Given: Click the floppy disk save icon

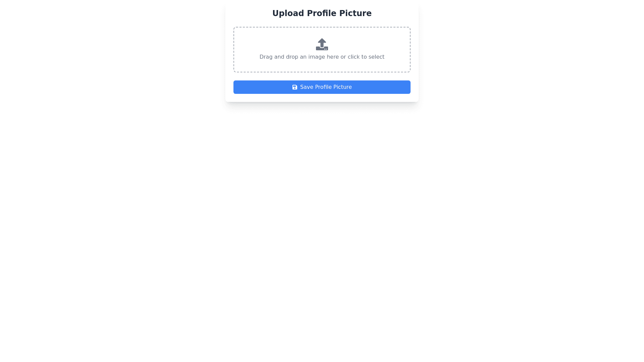Looking at the screenshot, I should click(294, 87).
